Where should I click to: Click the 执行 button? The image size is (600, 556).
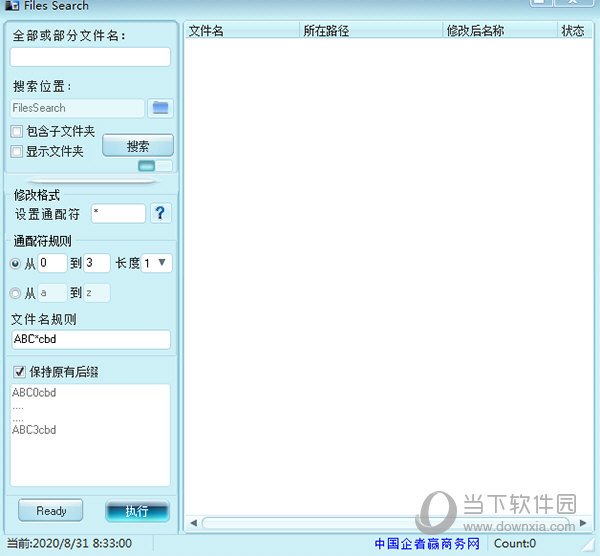click(x=137, y=511)
